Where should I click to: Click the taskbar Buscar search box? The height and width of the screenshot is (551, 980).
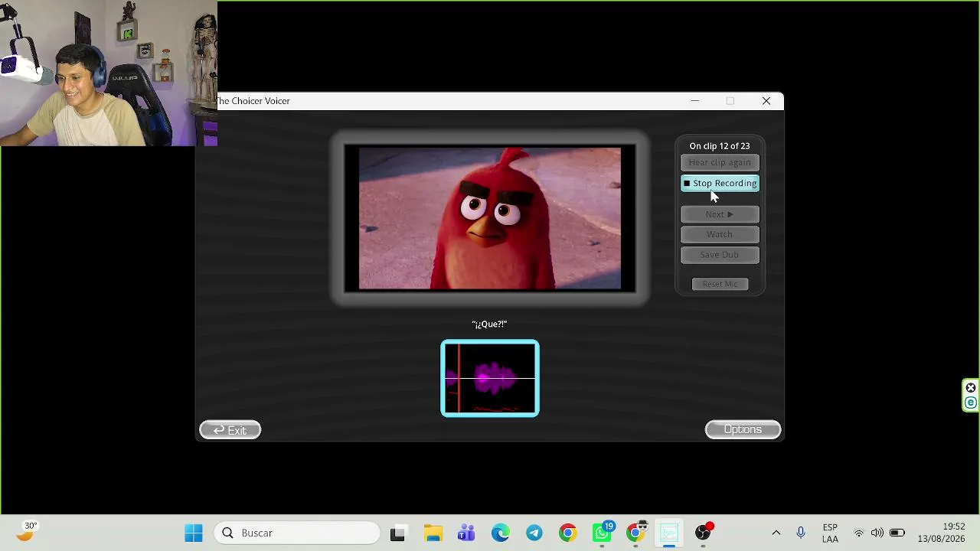pyautogui.click(x=296, y=533)
